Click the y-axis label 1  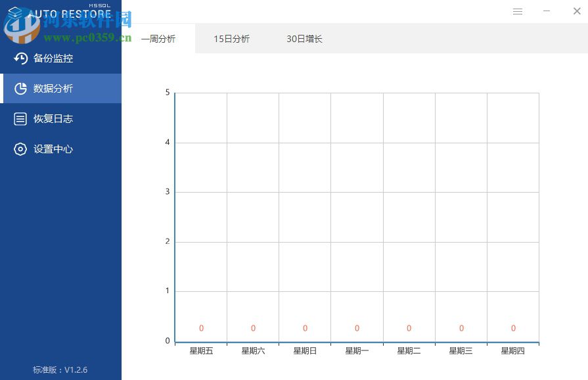pos(168,291)
